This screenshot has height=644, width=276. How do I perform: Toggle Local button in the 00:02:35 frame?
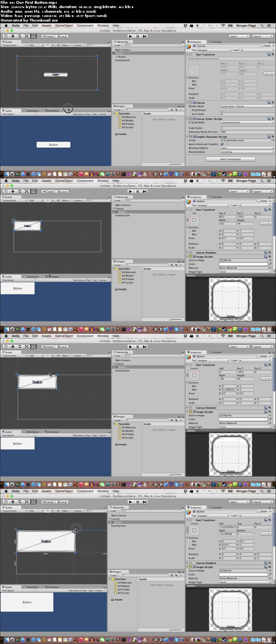(62, 192)
